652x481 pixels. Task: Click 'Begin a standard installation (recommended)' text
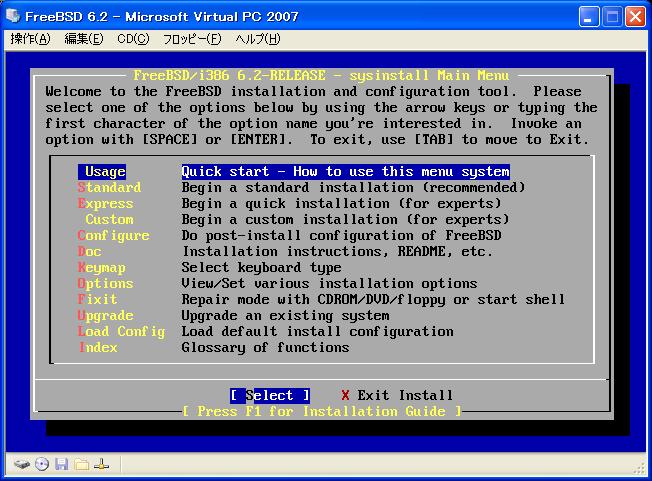[x=353, y=187]
